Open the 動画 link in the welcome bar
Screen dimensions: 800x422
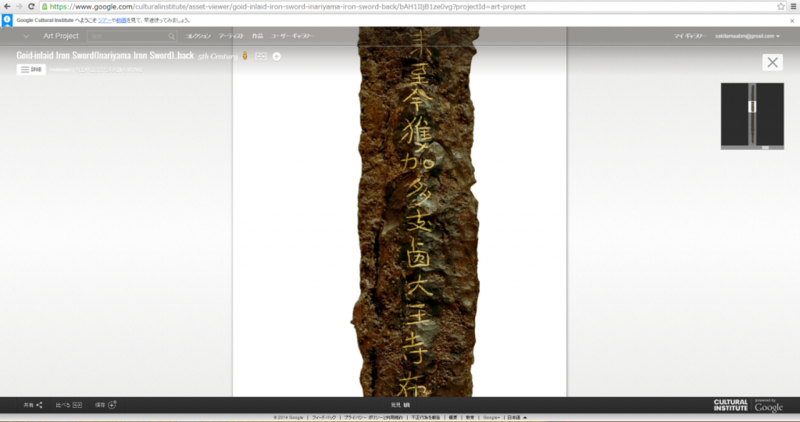121,20
